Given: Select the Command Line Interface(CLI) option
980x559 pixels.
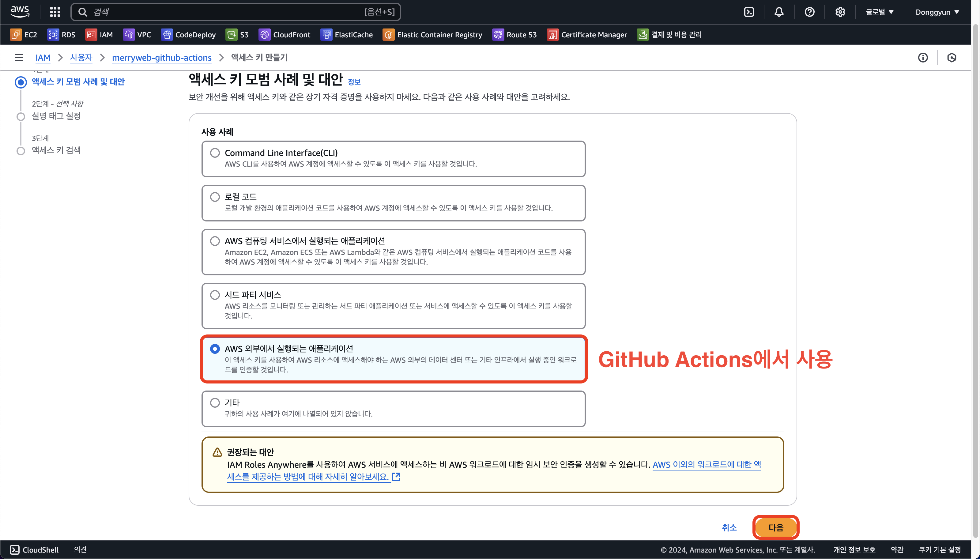Looking at the screenshot, I should click(x=215, y=153).
